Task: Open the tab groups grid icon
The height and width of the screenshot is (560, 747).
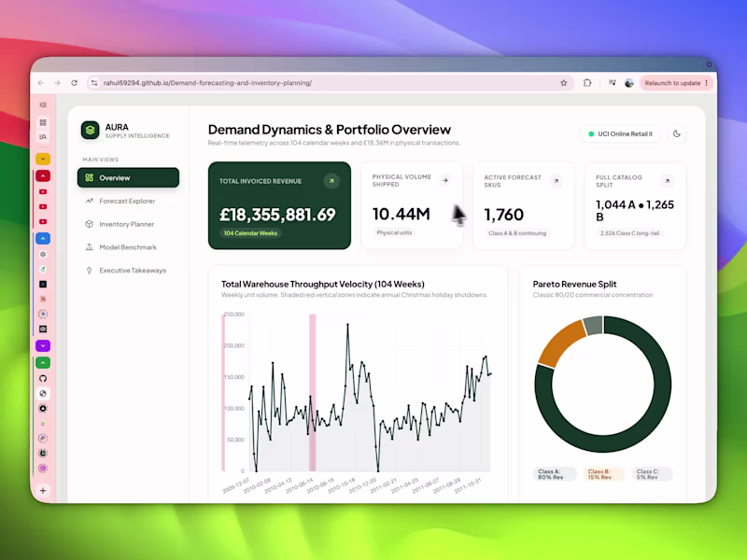Action: [43, 122]
